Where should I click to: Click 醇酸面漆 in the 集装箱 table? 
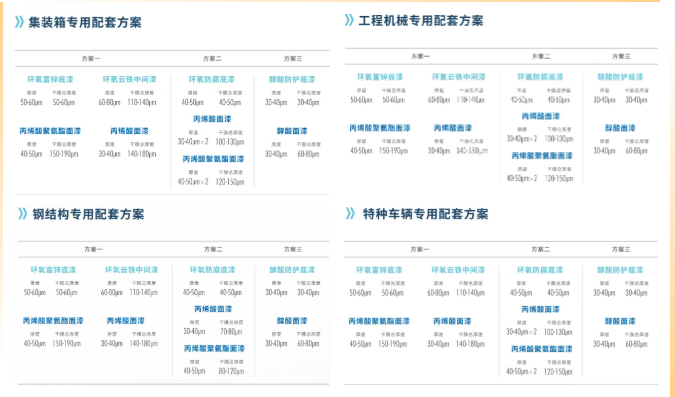[292, 131]
